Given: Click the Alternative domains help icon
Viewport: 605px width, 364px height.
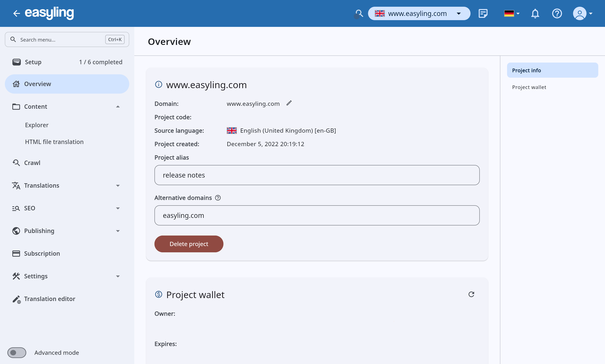Looking at the screenshot, I should (218, 198).
